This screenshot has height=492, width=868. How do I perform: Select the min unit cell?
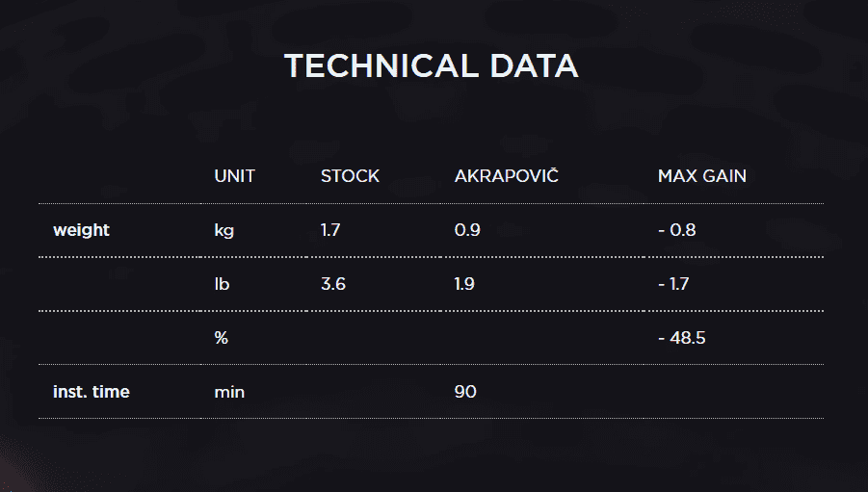coord(228,392)
